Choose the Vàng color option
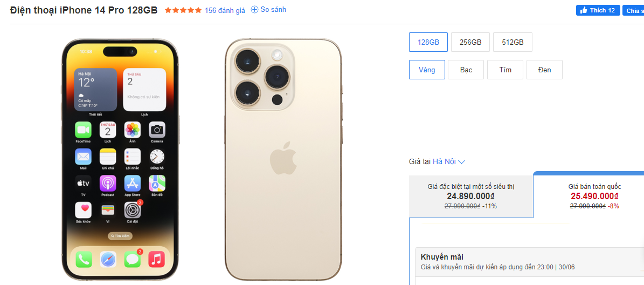The width and height of the screenshot is (644, 285). point(427,70)
